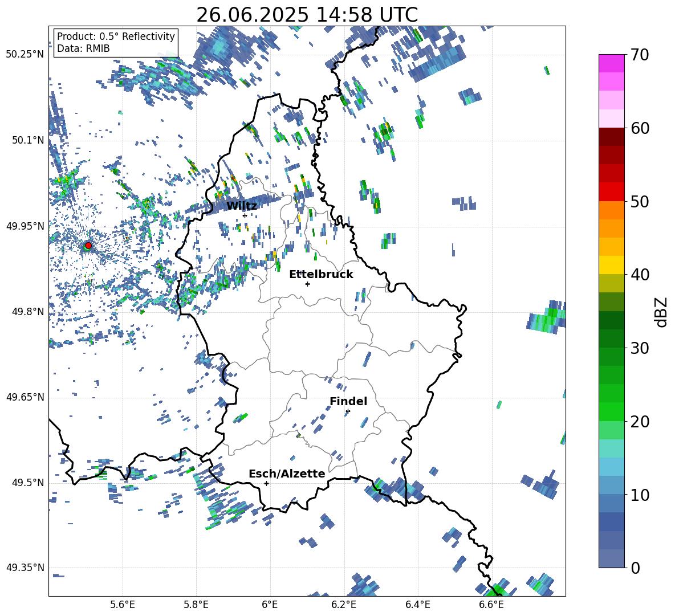
Task: Click the Findel city label
Action: coord(348,401)
